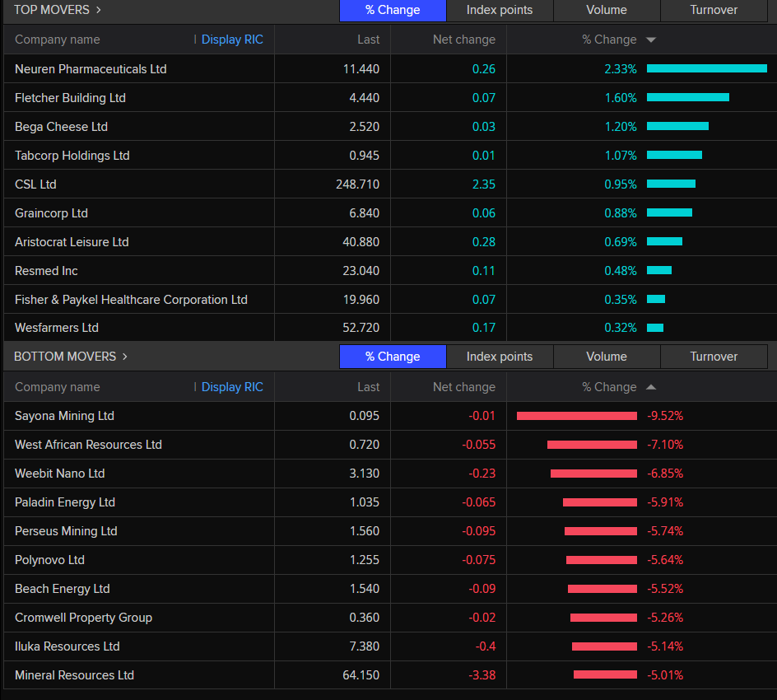This screenshot has width=777, height=700.
Task: Click the 2.33% teal bar for Neuren
Action: 707,68
